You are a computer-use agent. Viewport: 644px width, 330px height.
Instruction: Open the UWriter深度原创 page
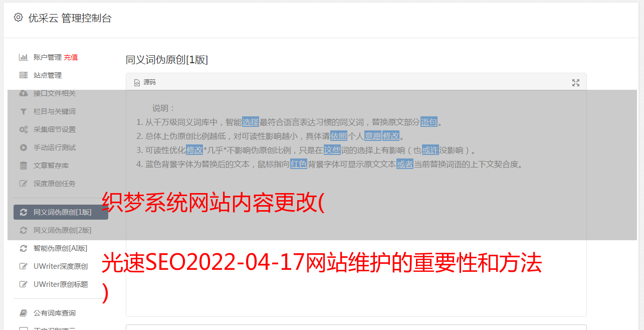[61, 266]
